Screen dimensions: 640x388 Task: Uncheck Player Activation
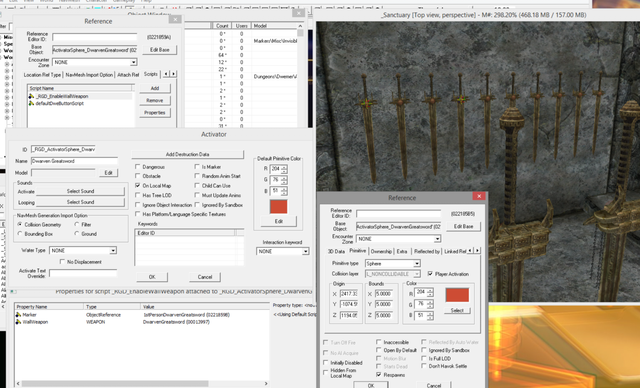point(430,274)
